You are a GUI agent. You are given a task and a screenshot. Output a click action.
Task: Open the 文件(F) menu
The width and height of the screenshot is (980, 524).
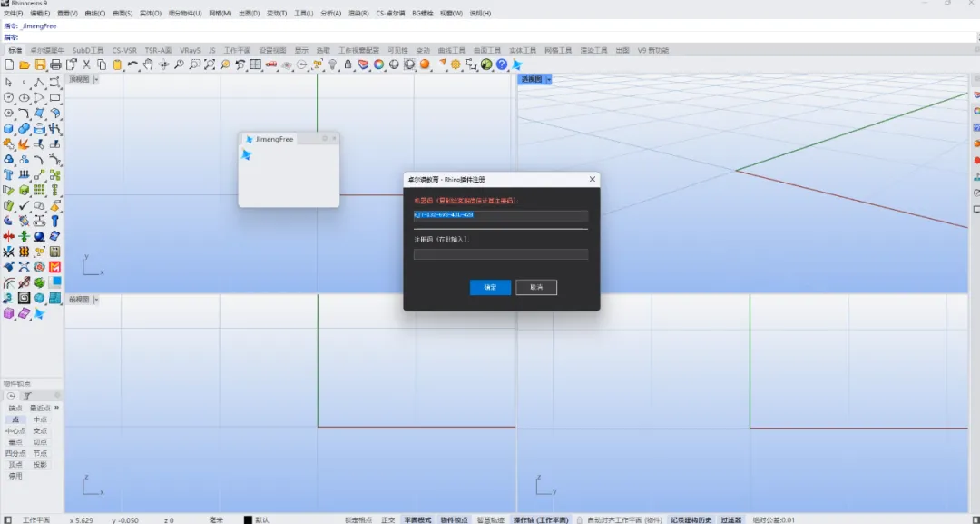point(13,13)
